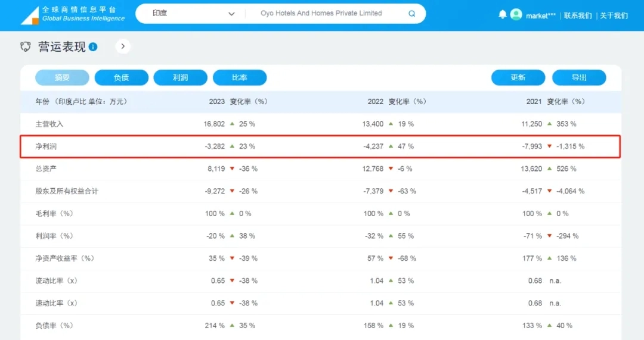The image size is (644, 340).
Task: Click the green up arrow for 主营收入 2023
Action: click(x=232, y=124)
